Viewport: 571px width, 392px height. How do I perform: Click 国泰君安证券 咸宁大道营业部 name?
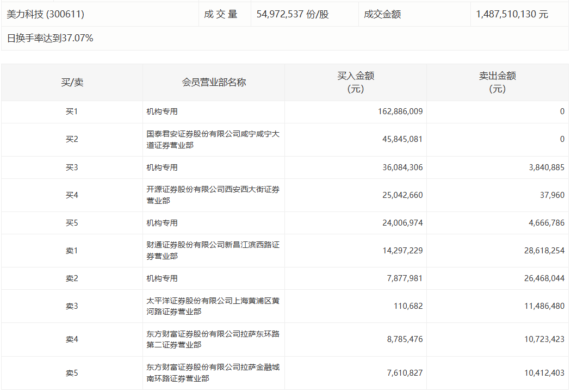pyautogui.click(x=213, y=139)
